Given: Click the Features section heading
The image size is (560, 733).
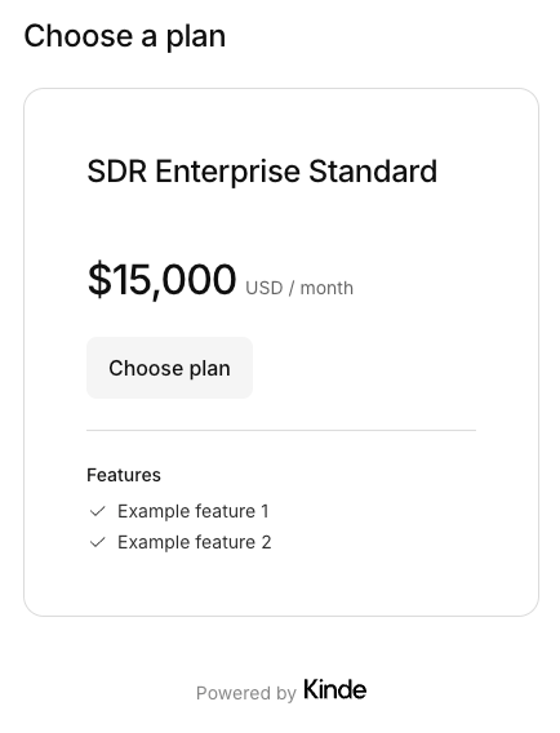Looking at the screenshot, I should (124, 475).
